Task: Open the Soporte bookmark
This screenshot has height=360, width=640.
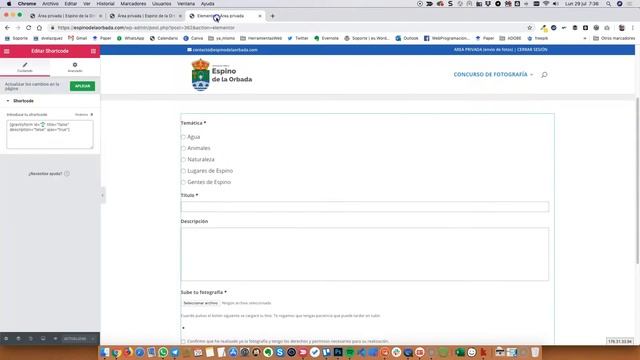Action: pyautogui.click(x=16, y=38)
